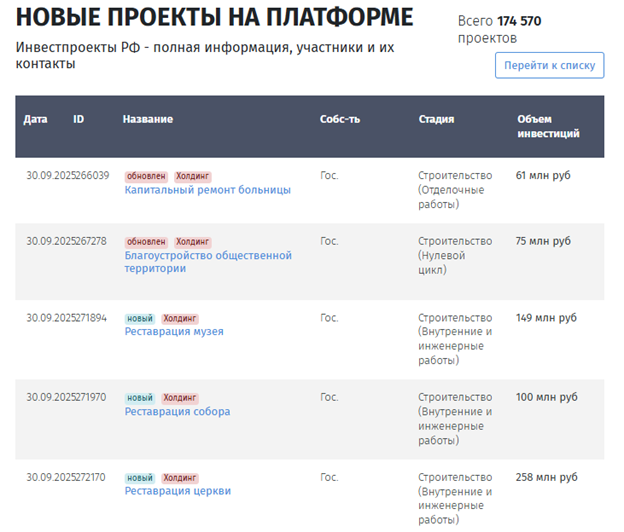Click "обновлен" badge above Благоустройство общественной территории
Image resolution: width=624 pixels, height=532 pixels.
146,242
